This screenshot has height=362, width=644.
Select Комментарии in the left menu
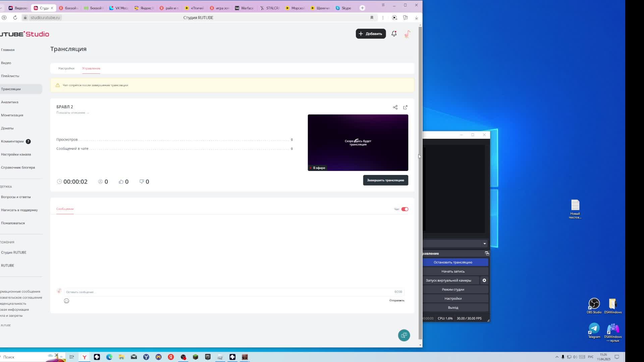coord(12,141)
